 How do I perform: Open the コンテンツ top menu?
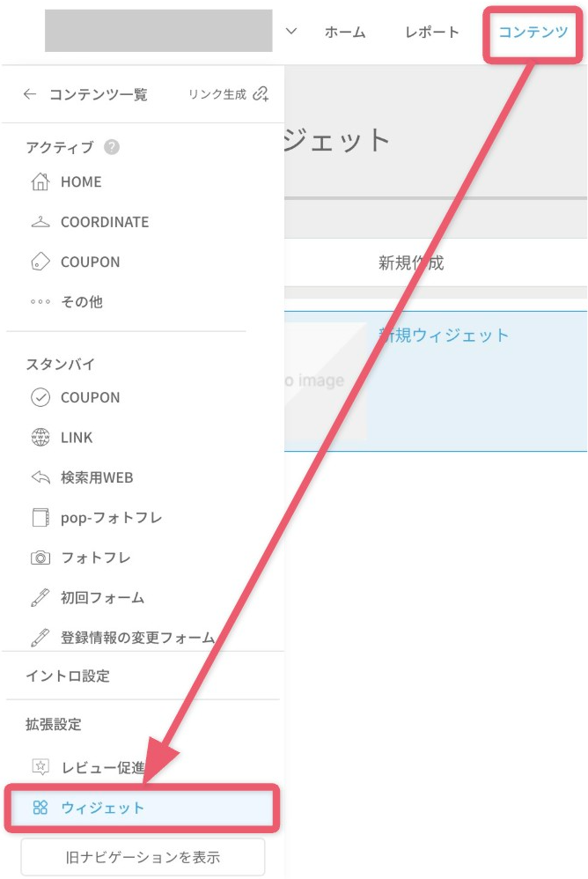coord(533,32)
